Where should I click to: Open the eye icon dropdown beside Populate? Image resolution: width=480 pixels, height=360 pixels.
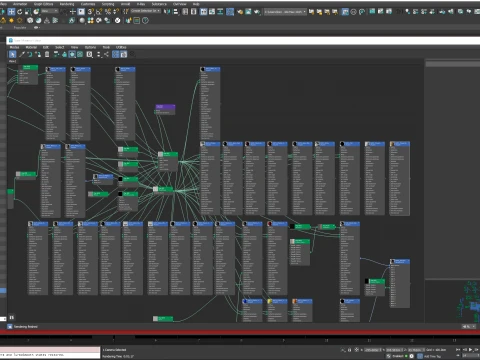point(36,27)
